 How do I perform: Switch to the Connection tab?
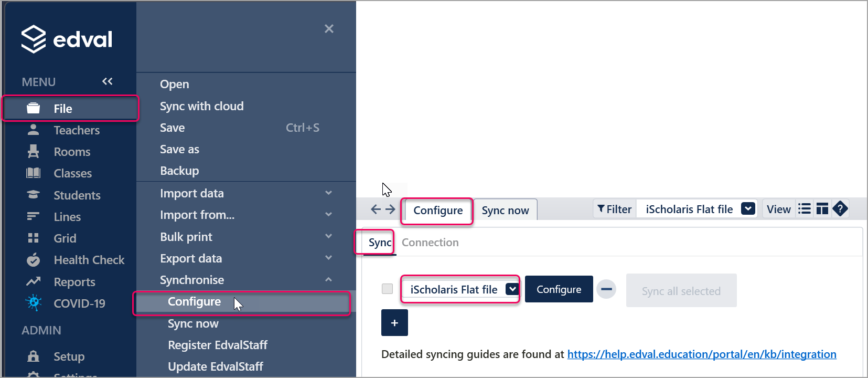pyautogui.click(x=430, y=243)
